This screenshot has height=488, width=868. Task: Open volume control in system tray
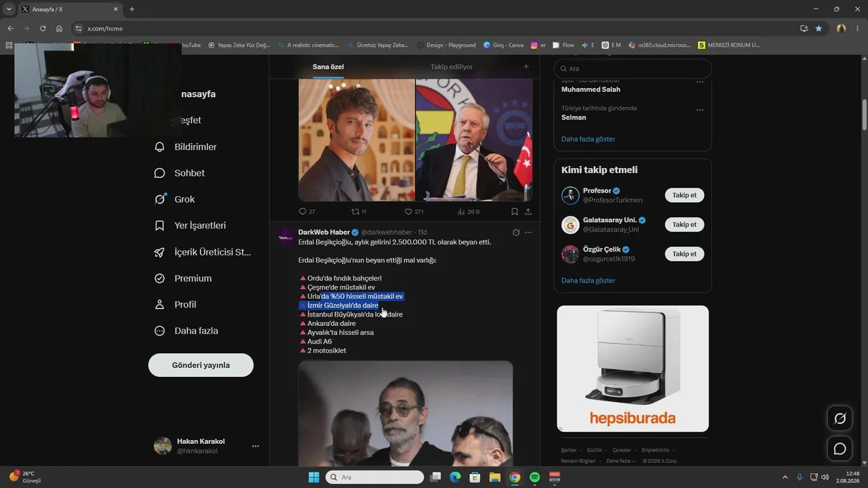coord(825,477)
